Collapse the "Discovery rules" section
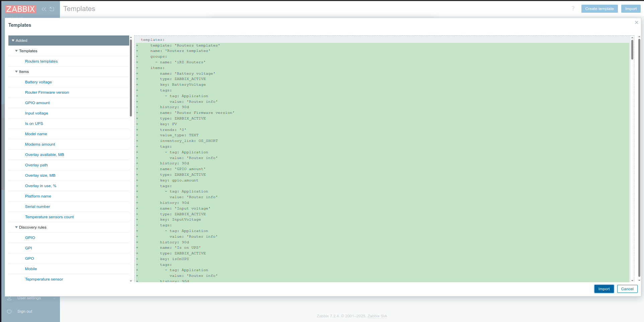 click(x=17, y=227)
